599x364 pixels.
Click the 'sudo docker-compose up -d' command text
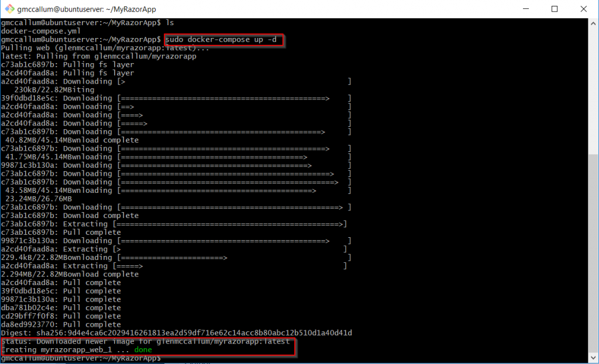tap(221, 40)
